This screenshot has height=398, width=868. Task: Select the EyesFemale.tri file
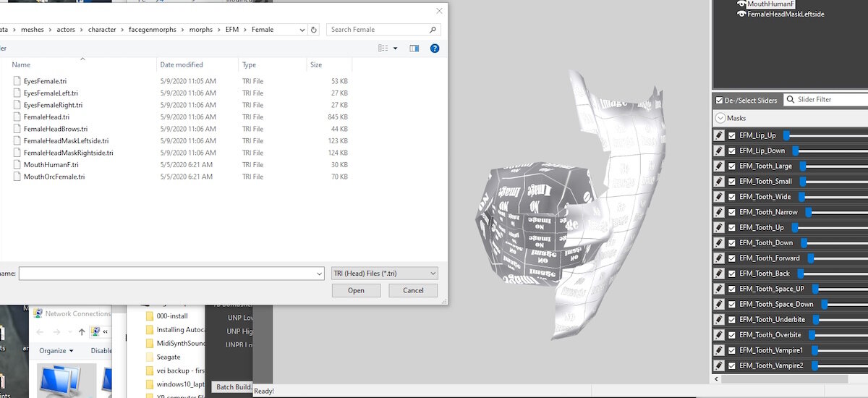pyautogui.click(x=45, y=81)
